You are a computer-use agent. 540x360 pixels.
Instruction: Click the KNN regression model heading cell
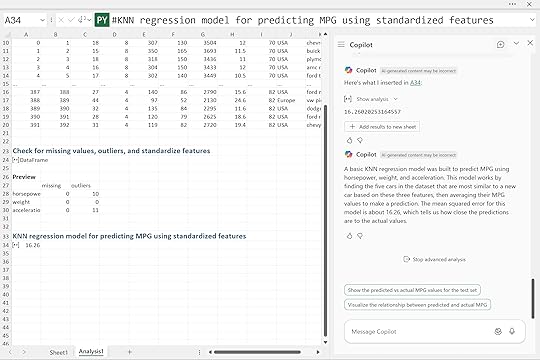129,236
